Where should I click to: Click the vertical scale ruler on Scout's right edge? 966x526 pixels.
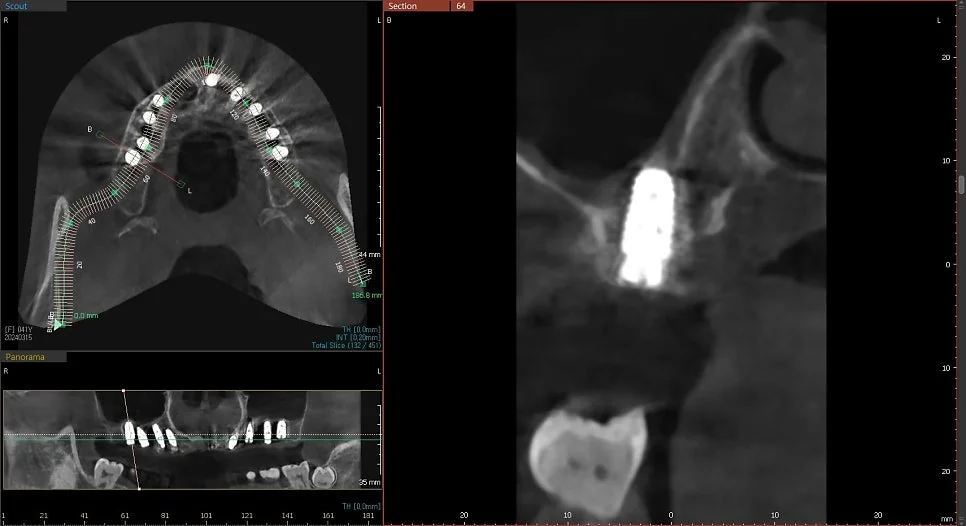pyautogui.click(x=380, y=177)
